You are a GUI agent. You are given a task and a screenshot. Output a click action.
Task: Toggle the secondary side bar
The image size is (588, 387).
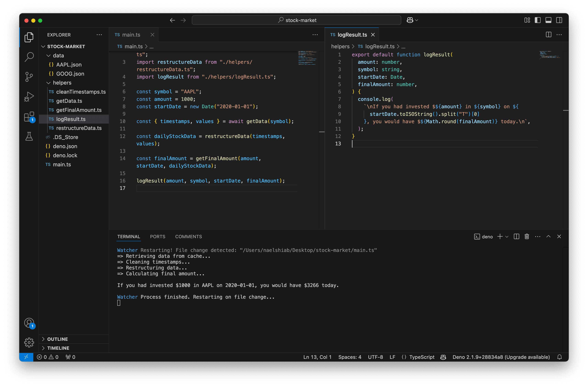point(559,20)
